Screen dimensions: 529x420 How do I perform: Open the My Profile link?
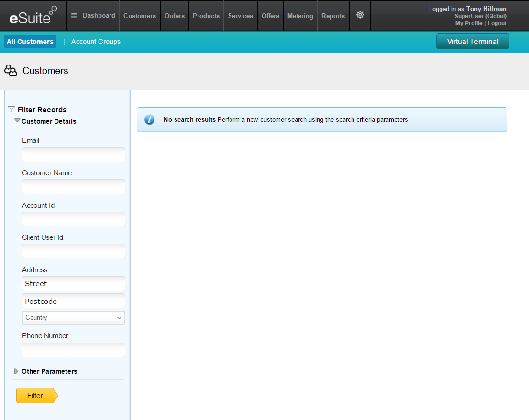(x=469, y=23)
